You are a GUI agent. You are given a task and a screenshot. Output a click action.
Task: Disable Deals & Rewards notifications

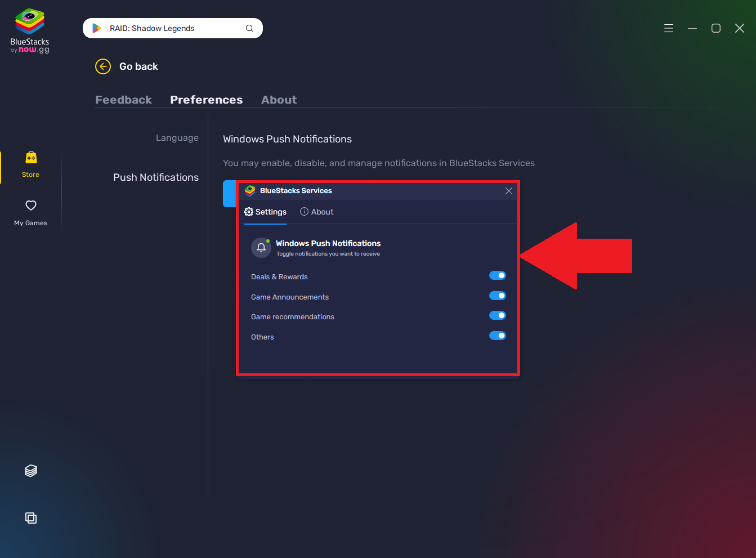[498, 275]
